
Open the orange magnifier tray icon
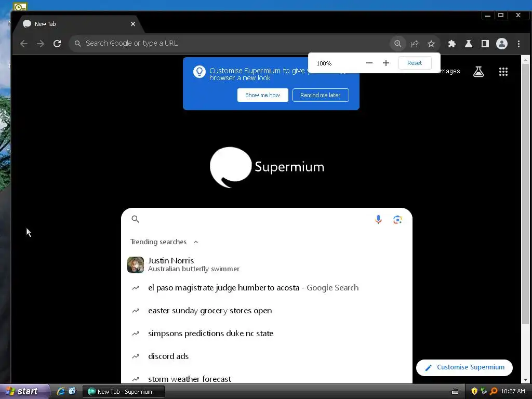click(x=494, y=391)
